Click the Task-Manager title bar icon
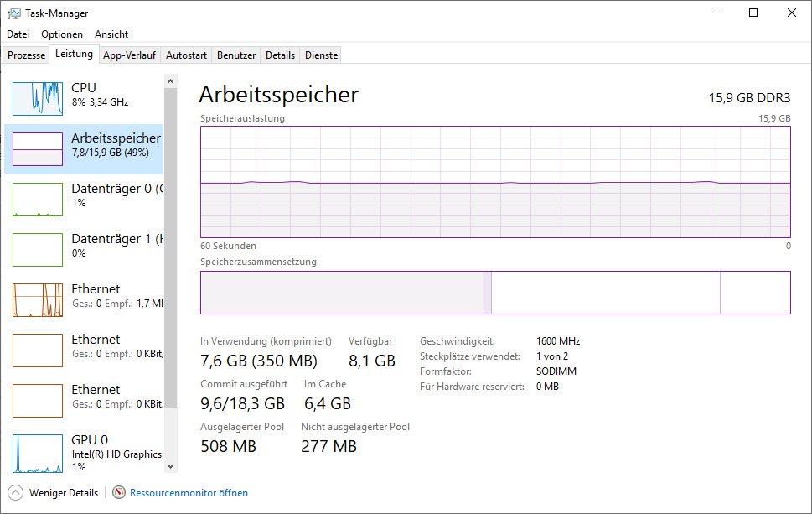Screen dimensions: 812x514 pyautogui.click(x=14, y=13)
